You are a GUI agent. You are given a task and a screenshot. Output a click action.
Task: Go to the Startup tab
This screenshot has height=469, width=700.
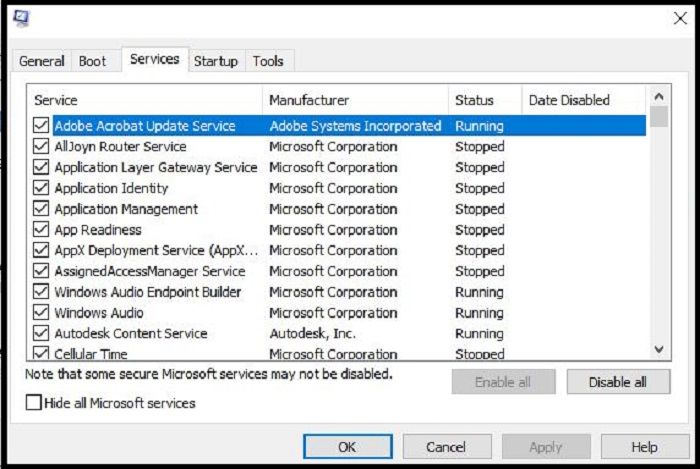tap(216, 61)
